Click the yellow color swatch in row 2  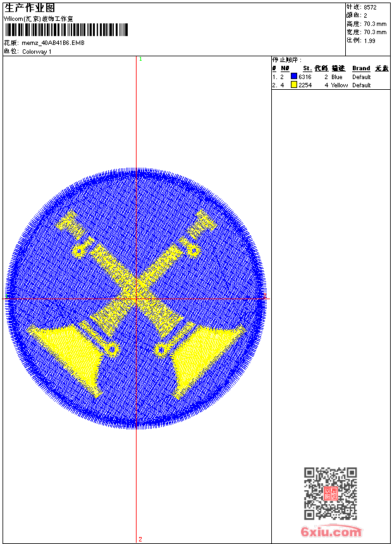click(x=294, y=85)
